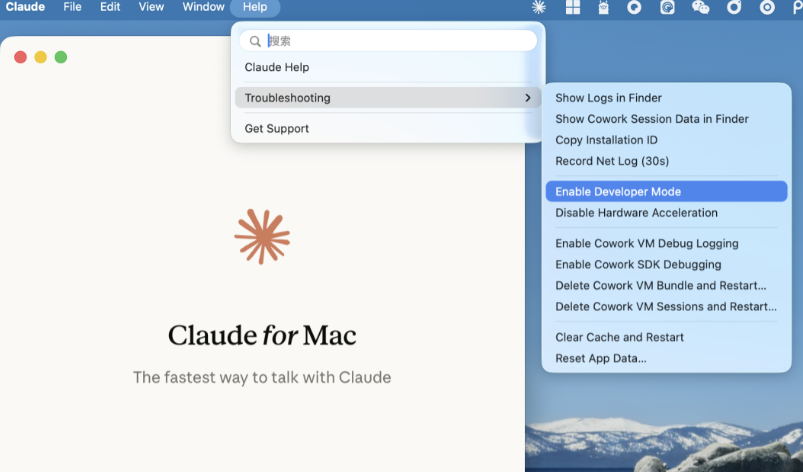
Task: Open the Claude starburst menu bar icon
Action: click(x=539, y=7)
